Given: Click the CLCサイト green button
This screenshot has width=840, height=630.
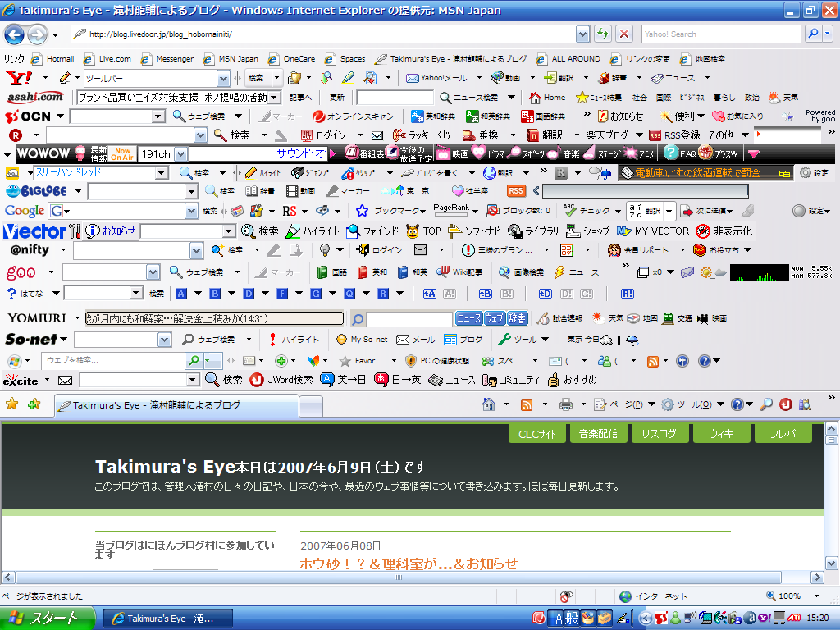Looking at the screenshot, I should 536,434.
